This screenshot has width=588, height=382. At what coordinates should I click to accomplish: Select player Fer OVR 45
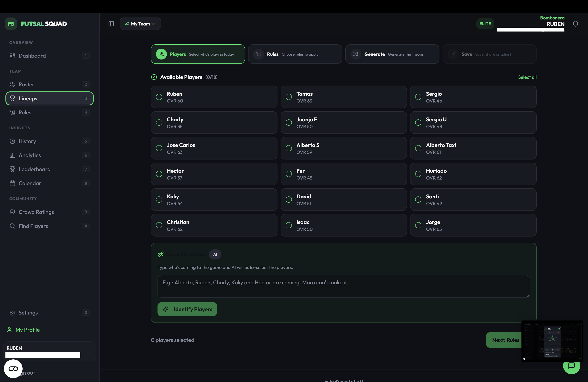click(x=344, y=174)
